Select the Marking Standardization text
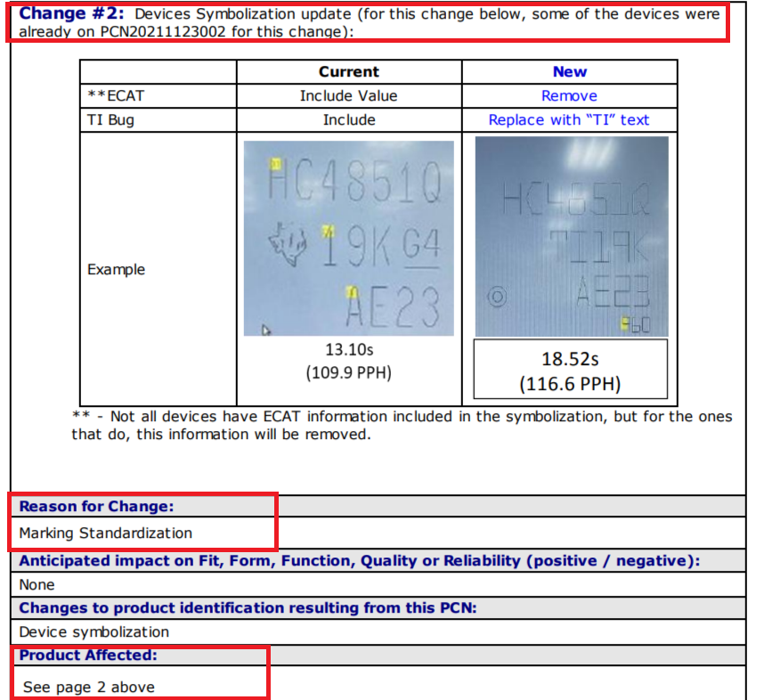The width and height of the screenshot is (764, 700). 106,533
